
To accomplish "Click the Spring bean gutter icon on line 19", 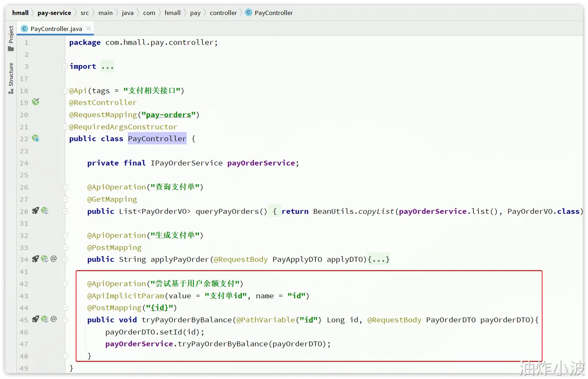I will click(x=36, y=102).
